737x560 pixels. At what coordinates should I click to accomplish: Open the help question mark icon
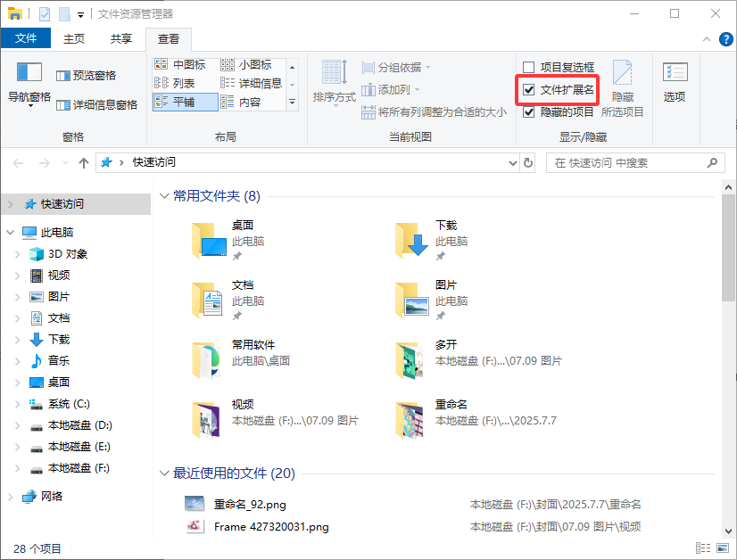(725, 39)
